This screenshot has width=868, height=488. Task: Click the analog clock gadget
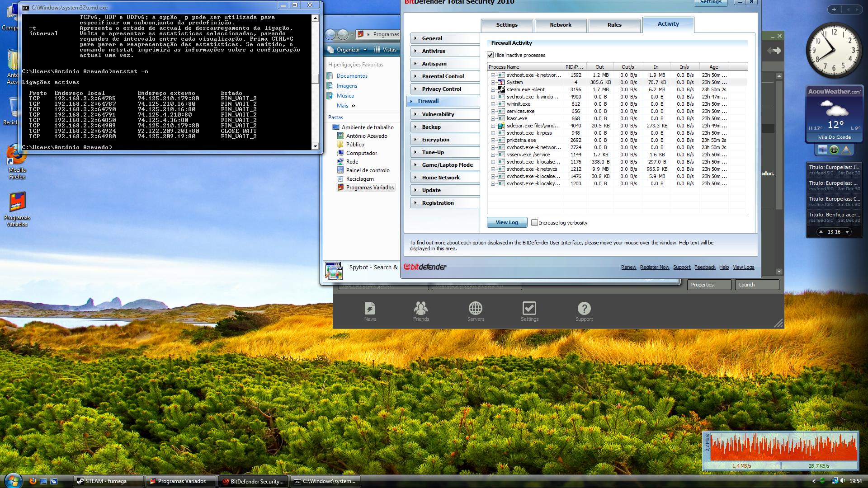click(x=834, y=51)
